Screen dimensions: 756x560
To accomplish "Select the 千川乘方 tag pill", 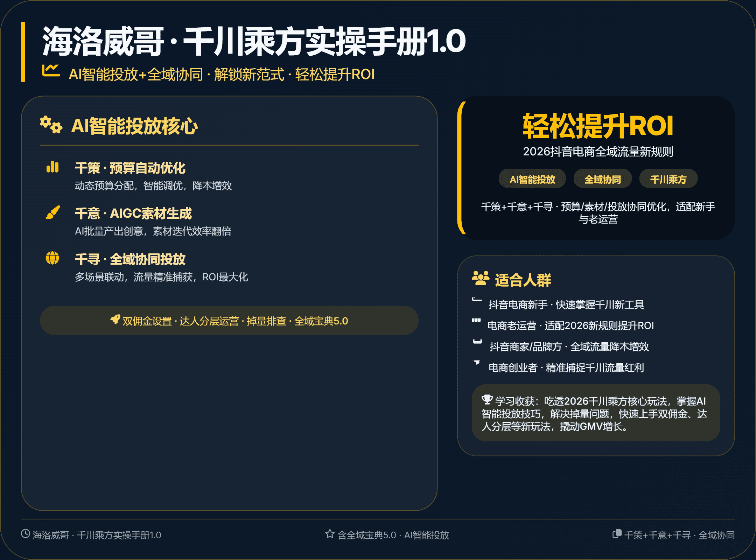I will [x=668, y=179].
